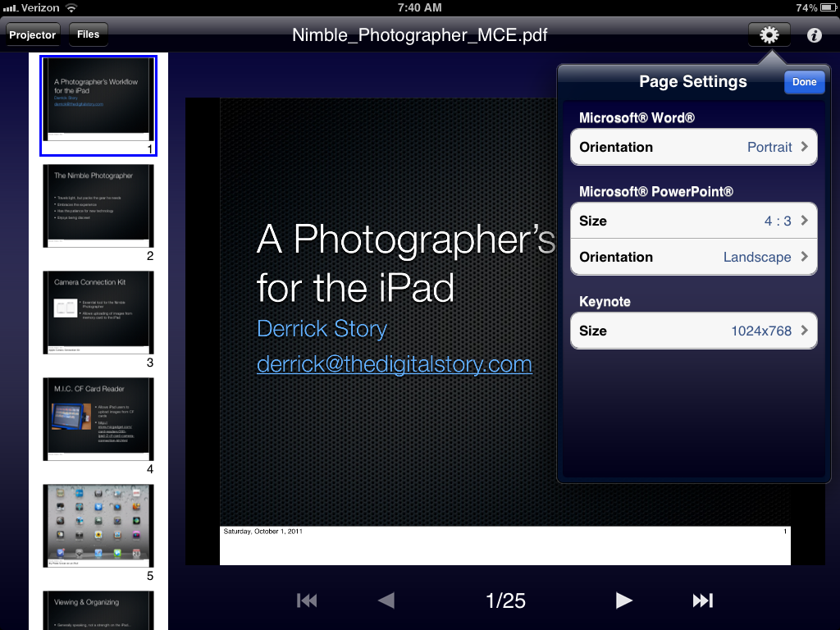Open the Projector menu

(x=33, y=34)
